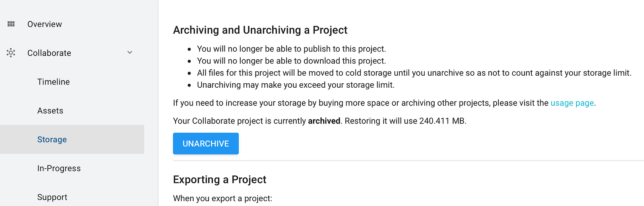The image size is (644, 206).
Task: Click the bold archived status word
Action: [x=324, y=121]
